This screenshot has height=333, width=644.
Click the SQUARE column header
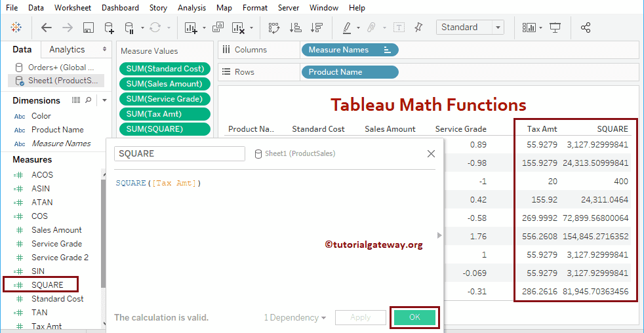[613, 129]
